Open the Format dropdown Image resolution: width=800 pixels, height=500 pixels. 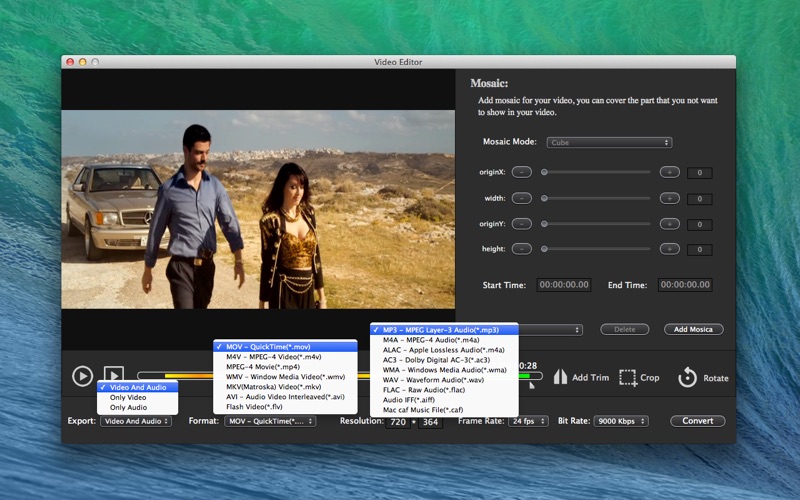(x=270, y=421)
